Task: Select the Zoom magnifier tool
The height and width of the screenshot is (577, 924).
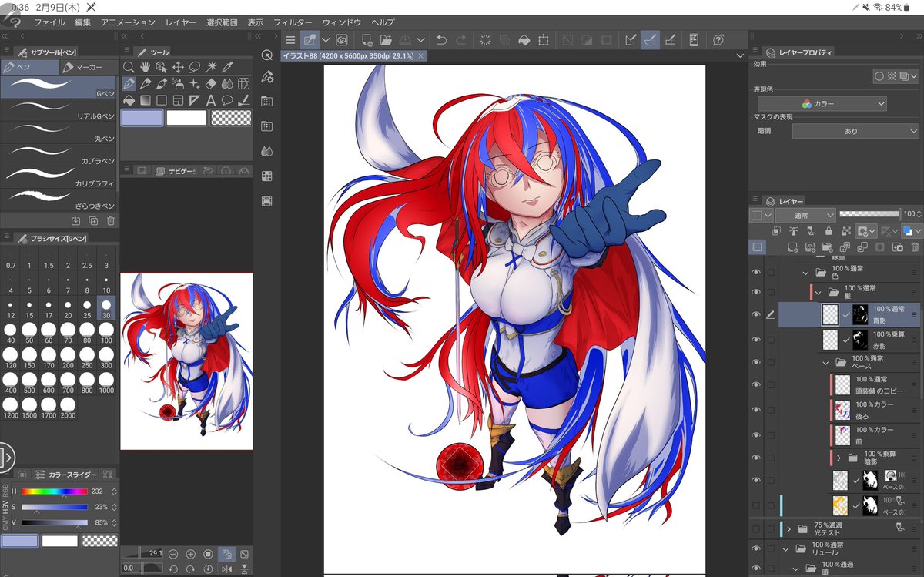Action: (x=129, y=68)
